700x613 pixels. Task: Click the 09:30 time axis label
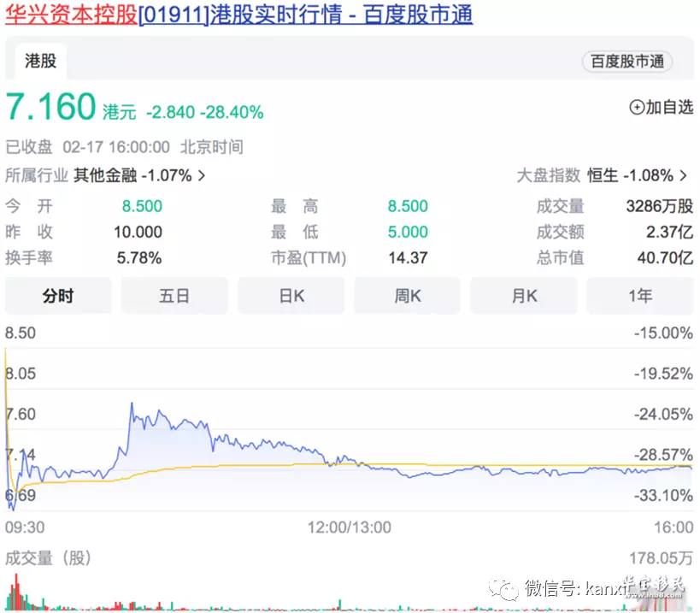(x=25, y=528)
